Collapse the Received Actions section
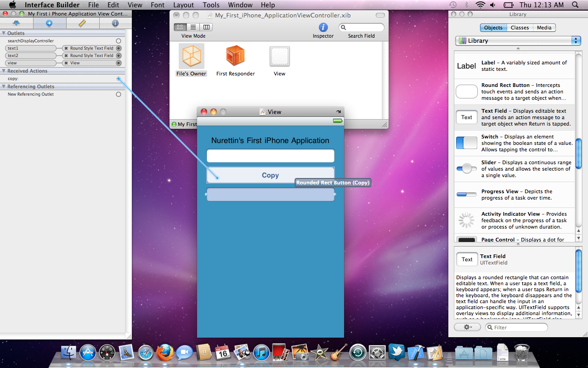 click(x=4, y=71)
